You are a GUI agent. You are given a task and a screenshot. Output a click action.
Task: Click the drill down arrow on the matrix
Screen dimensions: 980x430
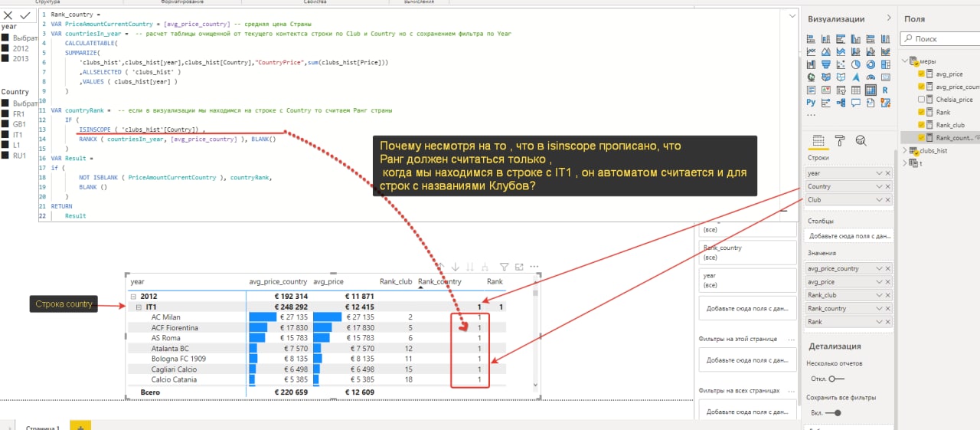click(x=456, y=267)
